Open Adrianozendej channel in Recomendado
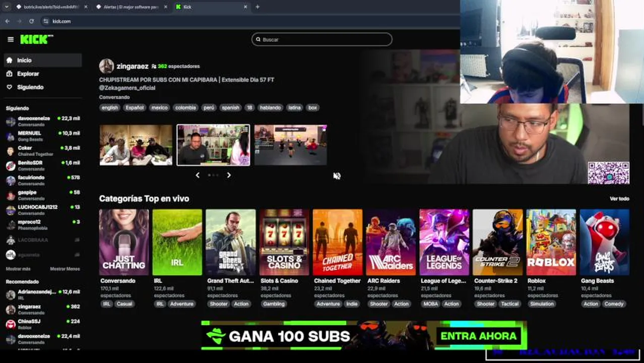The height and width of the screenshot is (363, 644). [43, 294]
